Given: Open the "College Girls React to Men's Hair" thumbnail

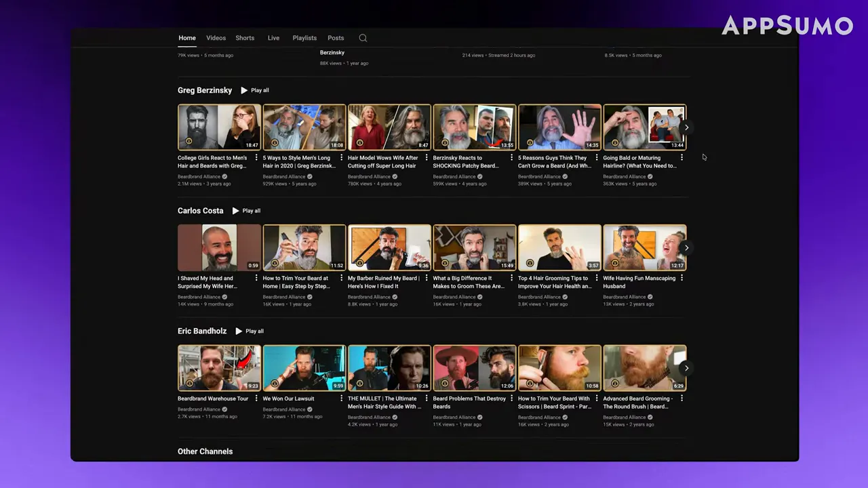Looking at the screenshot, I should click(218, 127).
